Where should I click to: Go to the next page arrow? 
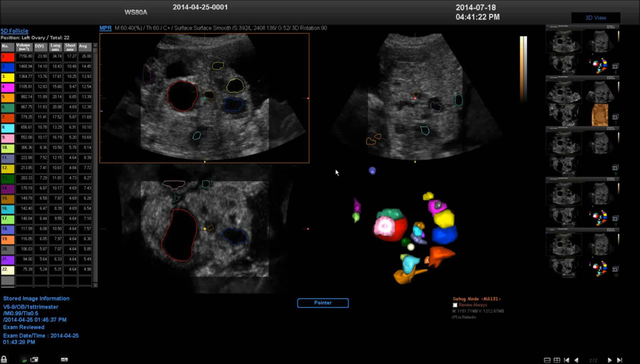point(610,360)
